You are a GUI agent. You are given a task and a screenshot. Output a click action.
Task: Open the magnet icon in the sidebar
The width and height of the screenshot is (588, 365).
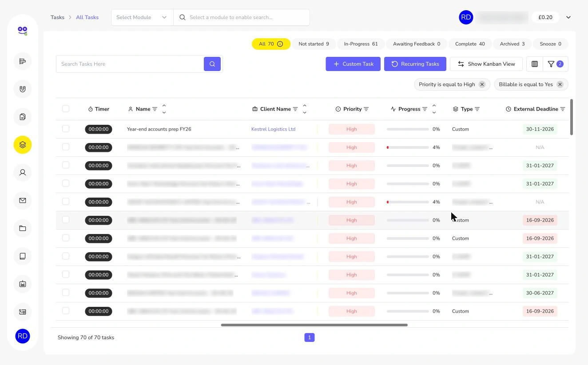click(23, 89)
